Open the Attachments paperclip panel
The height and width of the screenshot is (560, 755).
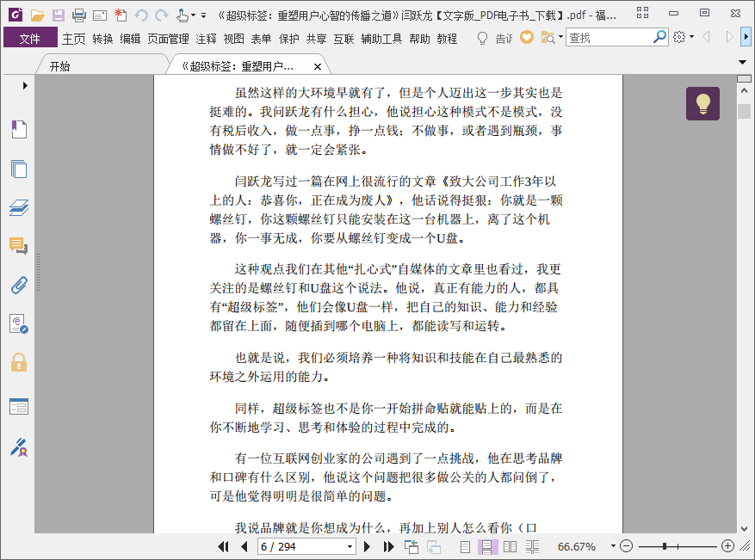[x=19, y=286]
